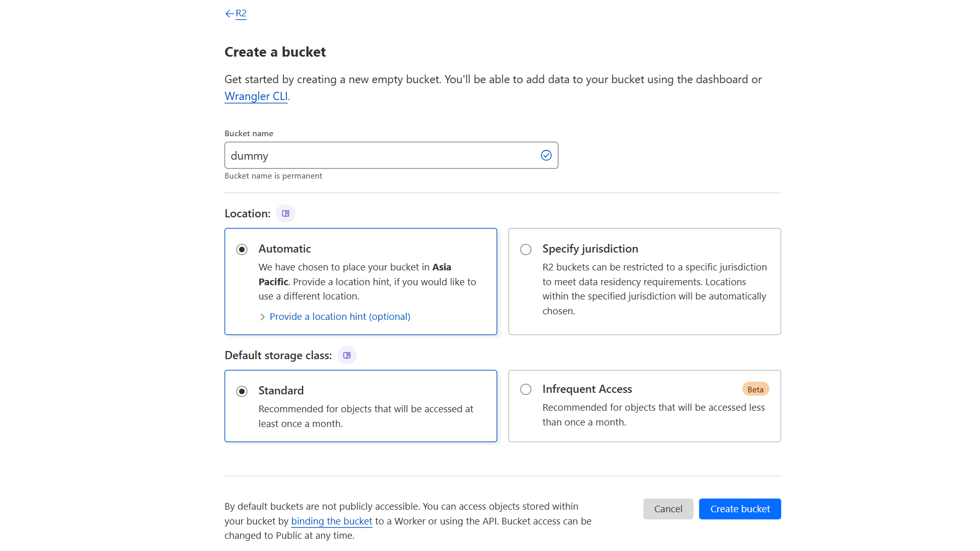Select the Automatic location radio button
Image resolution: width=980 pixels, height=551 pixels.
[x=242, y=249]
